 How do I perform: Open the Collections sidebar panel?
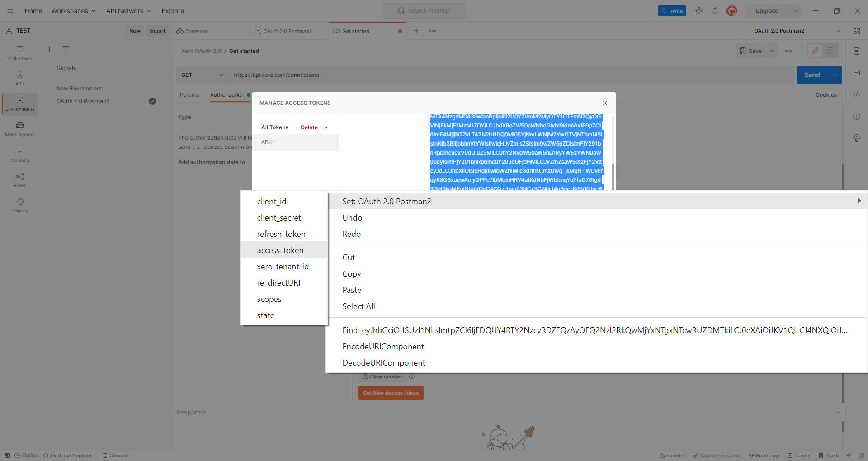pyautogui.click(x=19, y=53)
